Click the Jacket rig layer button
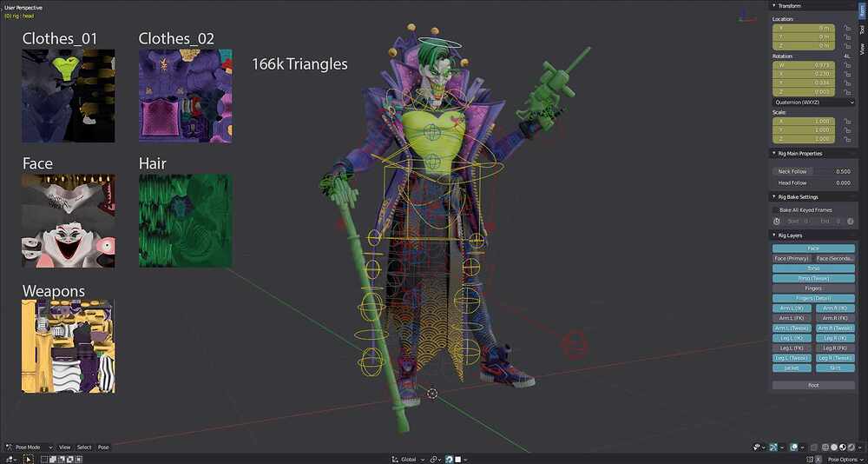Image resolution: width=868 pixels, height=464 pixels. (x=792, y=368)
